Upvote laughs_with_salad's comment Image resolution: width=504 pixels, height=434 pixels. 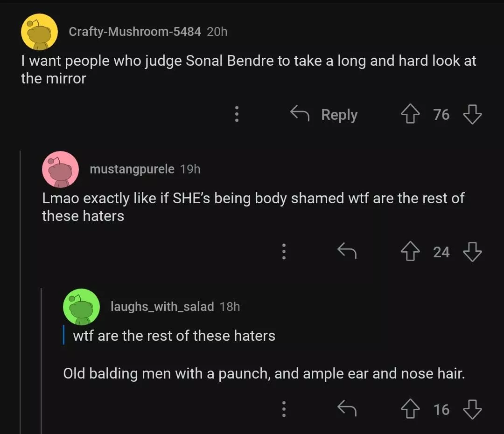tap(410, 409)
